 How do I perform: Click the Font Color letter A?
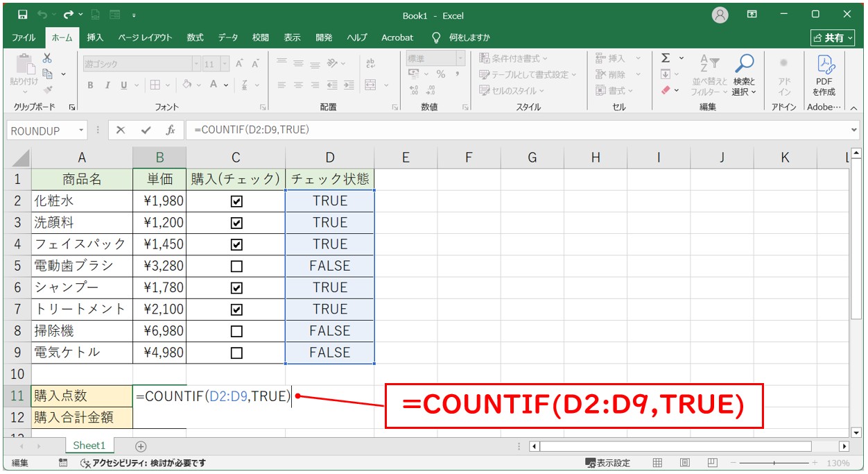coord(215,85)
